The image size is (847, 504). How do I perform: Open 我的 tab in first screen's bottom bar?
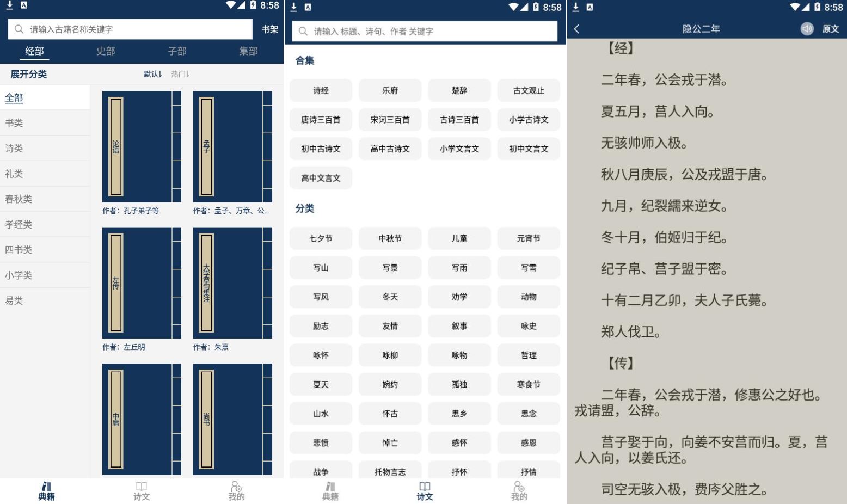point(236,491)
